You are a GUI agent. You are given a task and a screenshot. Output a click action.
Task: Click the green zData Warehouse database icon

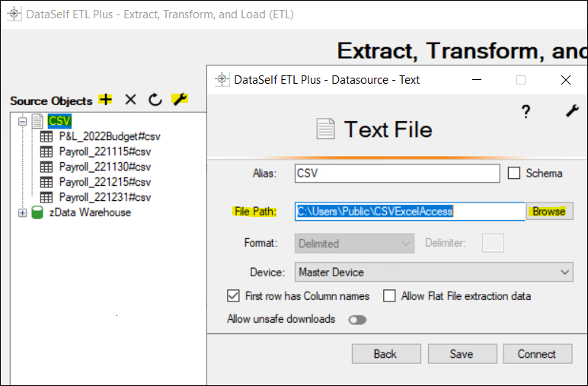coord(37,212)
